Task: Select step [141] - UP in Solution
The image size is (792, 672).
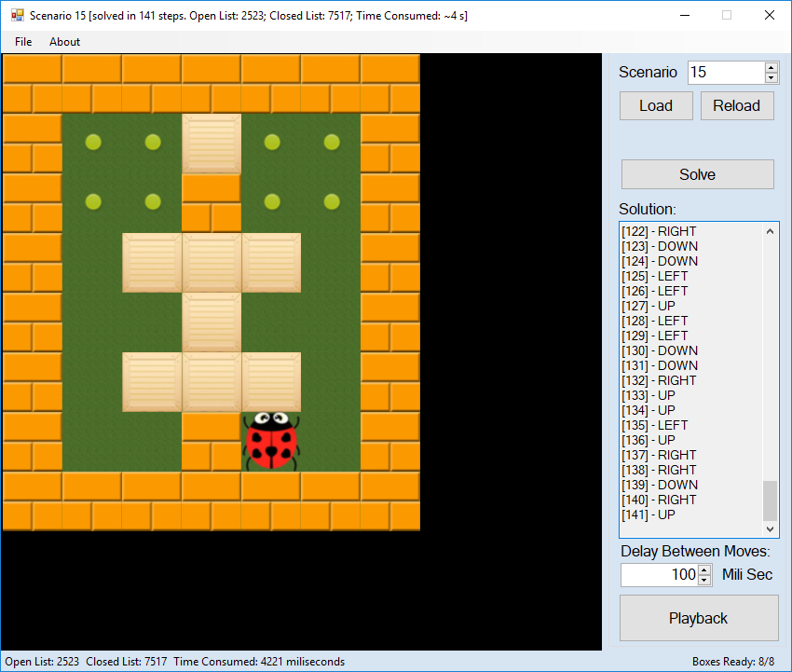Action: pos(649,514)
